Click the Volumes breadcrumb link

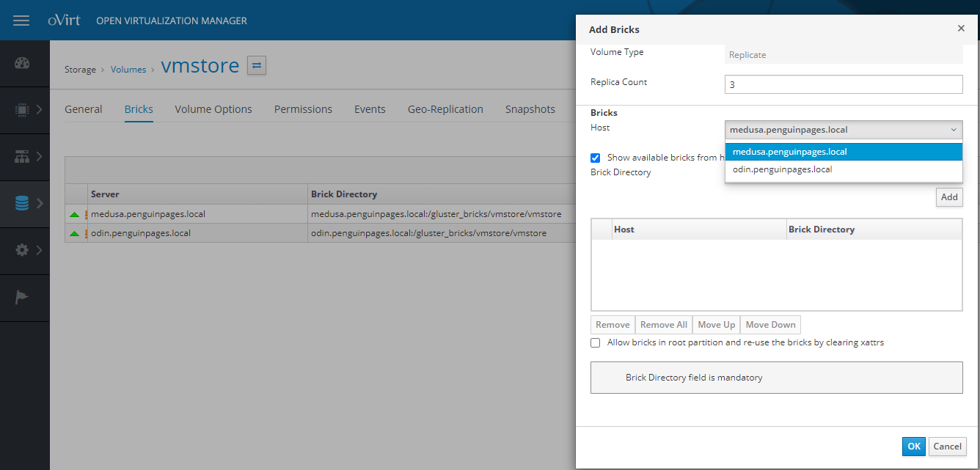coord(128,70)
